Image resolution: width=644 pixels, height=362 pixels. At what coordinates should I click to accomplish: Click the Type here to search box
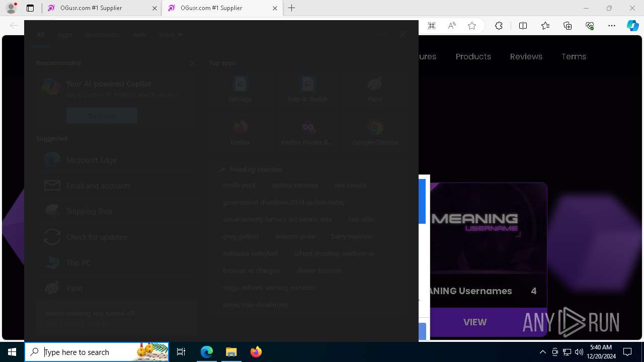pos(97,352)
